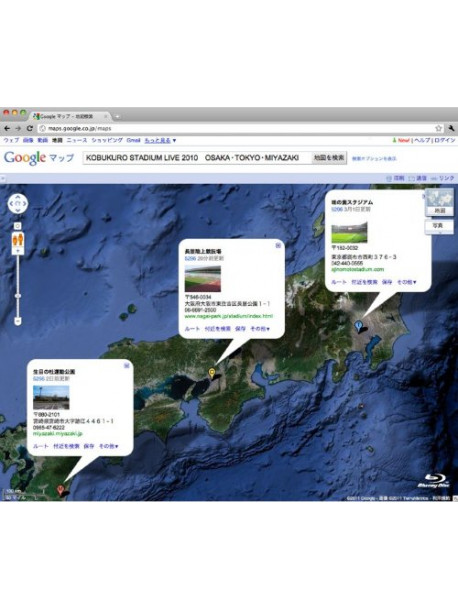Open the nagai-park.jp stadium link
Image resolution: width=458 pixels, height=610 pixels.
[x=229, y=316]
